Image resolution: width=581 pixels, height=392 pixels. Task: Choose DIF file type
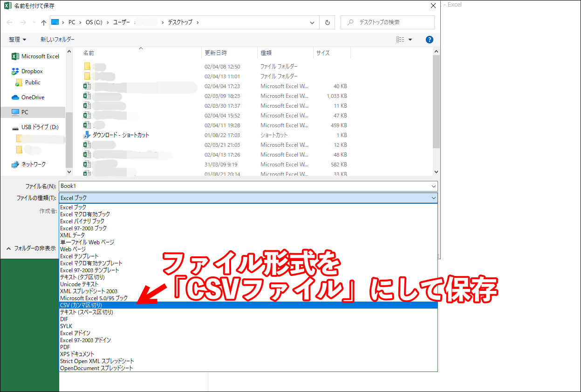248,319
